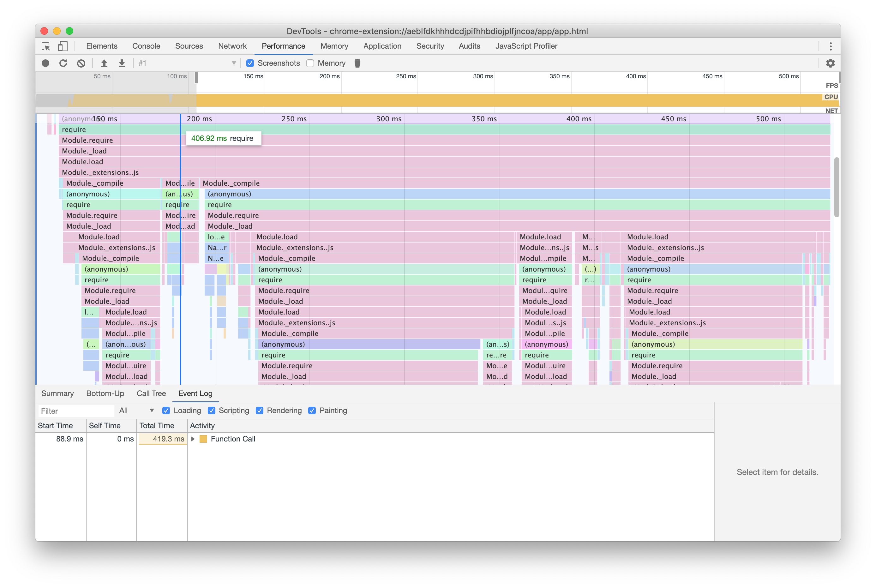Viewport: 876px width, 588px height.
Task: Click the upload profile icon
Action: 105,63
